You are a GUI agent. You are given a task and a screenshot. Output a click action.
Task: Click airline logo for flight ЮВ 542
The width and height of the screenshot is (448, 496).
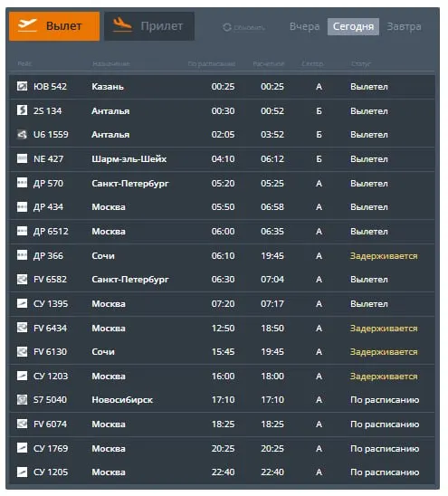click(x=22, y=86)
